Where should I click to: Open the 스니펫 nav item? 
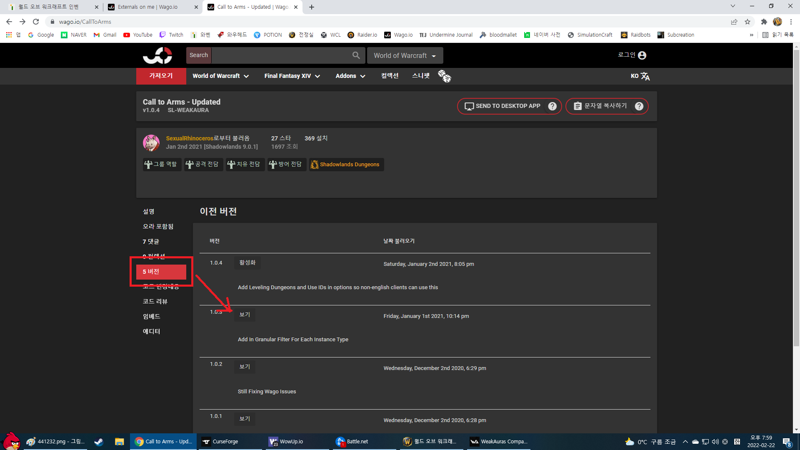point(420,76)
